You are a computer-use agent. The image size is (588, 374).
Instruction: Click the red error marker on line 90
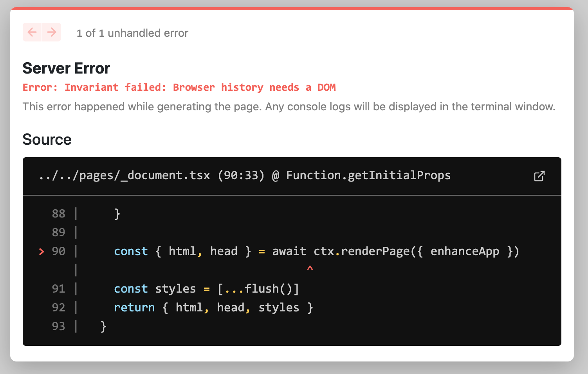click(41, 252)
